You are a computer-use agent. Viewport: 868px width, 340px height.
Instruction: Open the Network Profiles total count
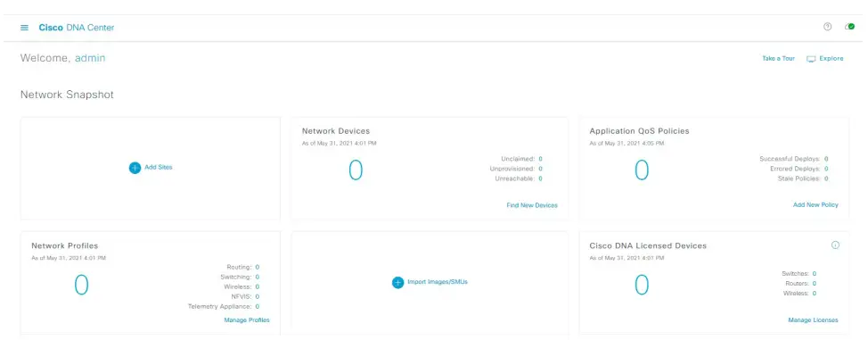(x=81, y=285)
